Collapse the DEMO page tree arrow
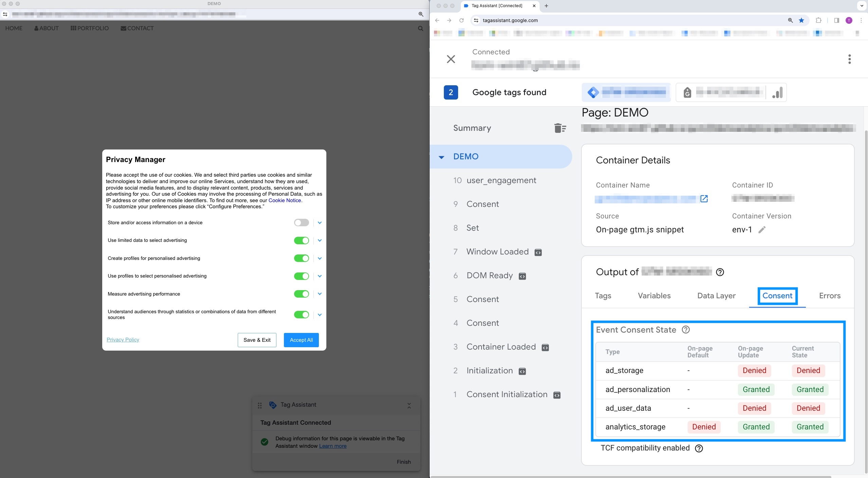 [441, 157]
